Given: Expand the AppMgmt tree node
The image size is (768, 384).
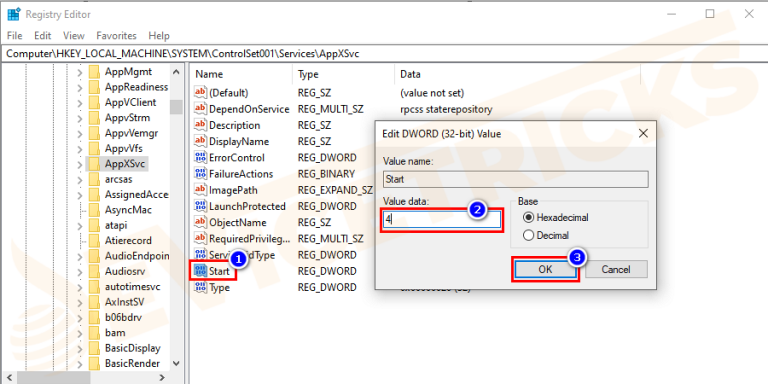Looking at the screenshot, I should [x=80, y=72].
